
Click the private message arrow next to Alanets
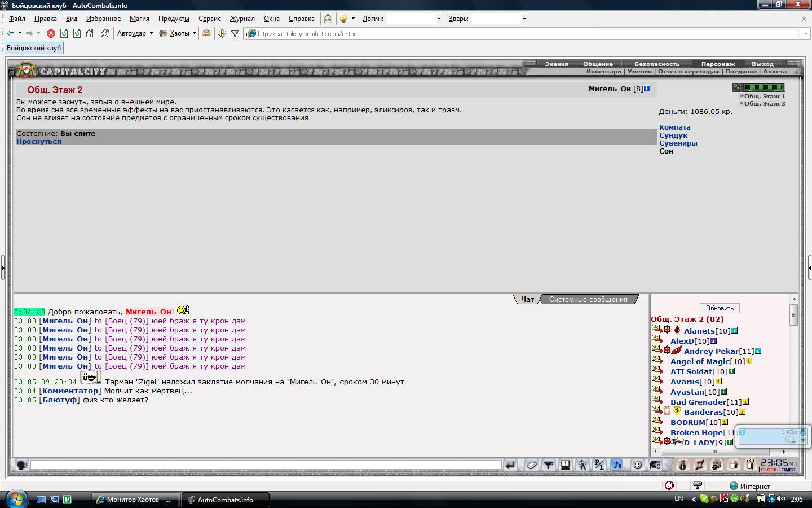pyautogui.click(x=657, y=330)
